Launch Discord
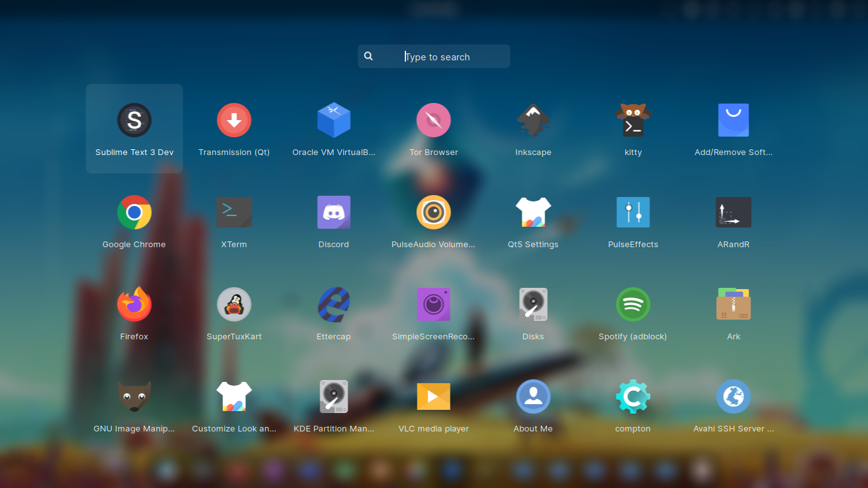868x488 pixels. click(x=334, y=212)
